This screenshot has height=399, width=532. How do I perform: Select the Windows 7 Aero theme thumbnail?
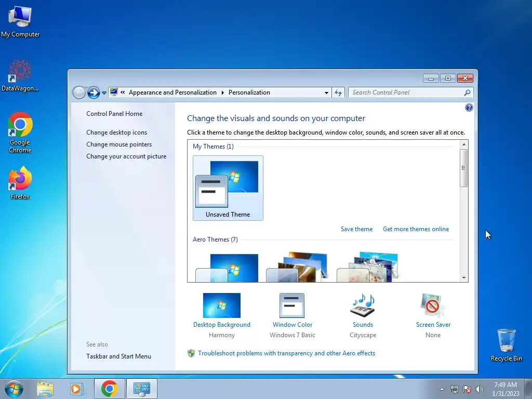click(x=227, y=268)
